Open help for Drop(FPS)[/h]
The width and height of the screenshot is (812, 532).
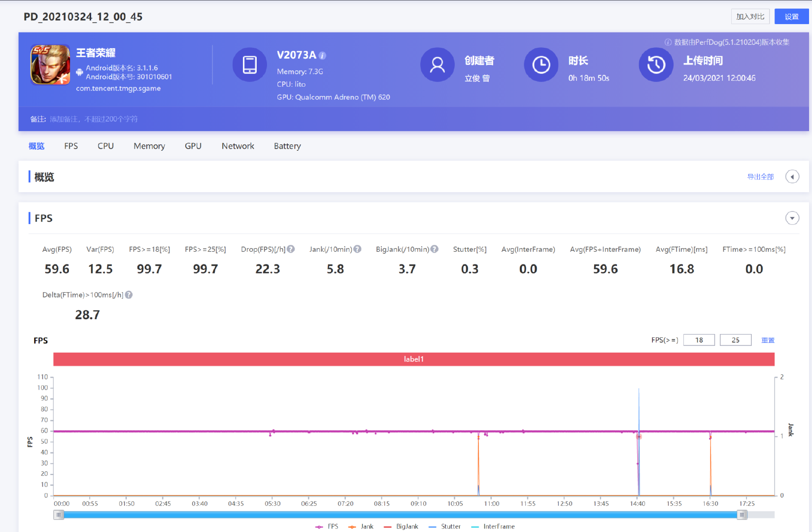291,249
